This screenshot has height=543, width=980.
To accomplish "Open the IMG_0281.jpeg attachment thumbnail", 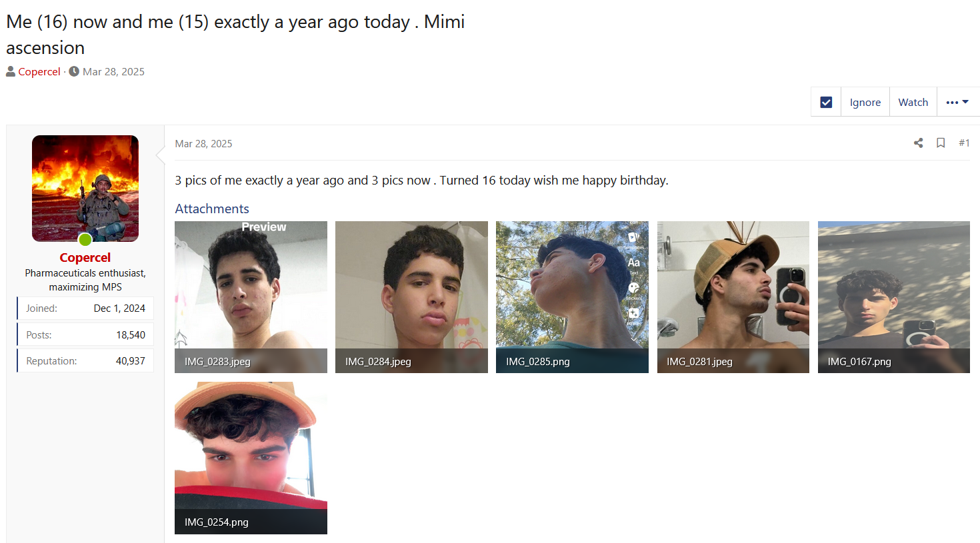I will (x=733, y=296).
